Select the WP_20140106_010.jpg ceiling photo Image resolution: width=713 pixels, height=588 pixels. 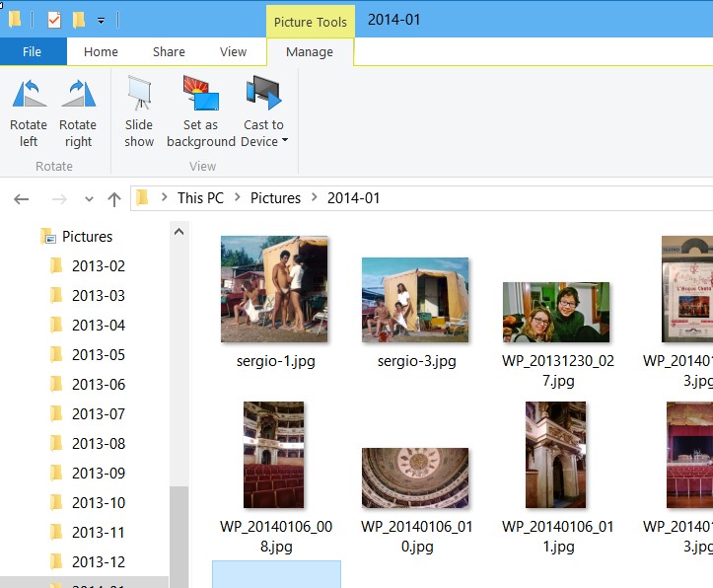point(414,478)
